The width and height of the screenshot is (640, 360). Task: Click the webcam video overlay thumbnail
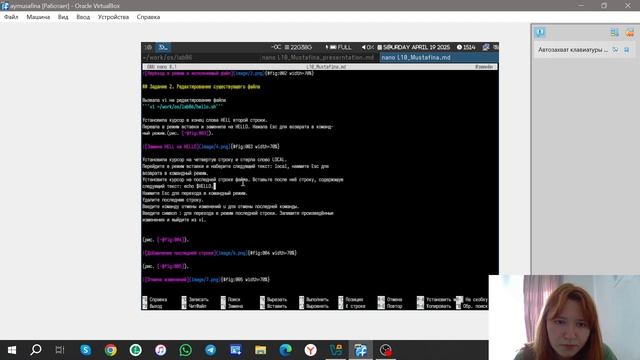[564, 317]
